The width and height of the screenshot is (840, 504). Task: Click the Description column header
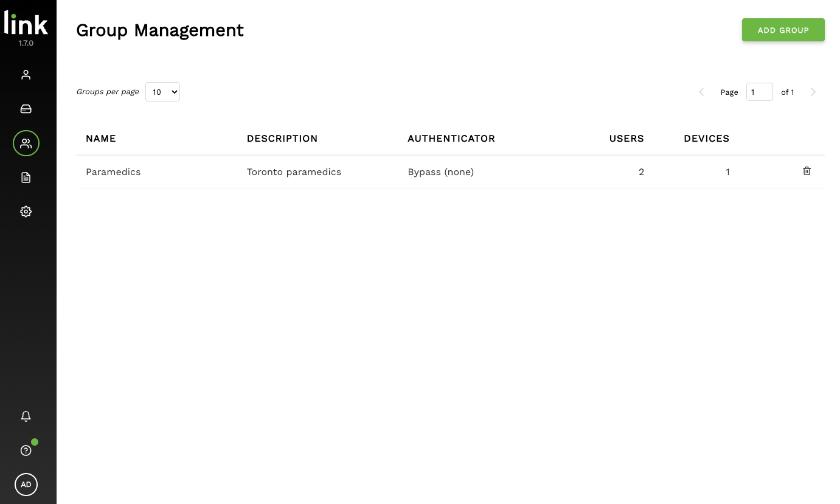[282, 139]
